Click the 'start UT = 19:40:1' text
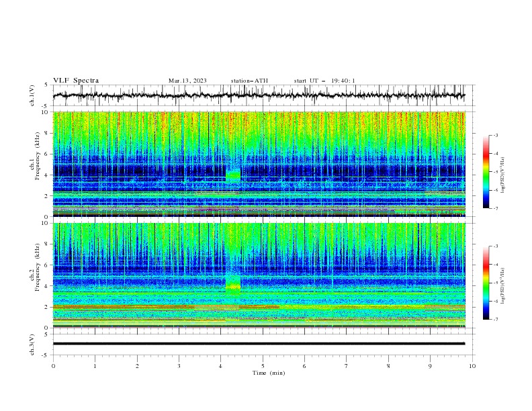 coord(324,81)
